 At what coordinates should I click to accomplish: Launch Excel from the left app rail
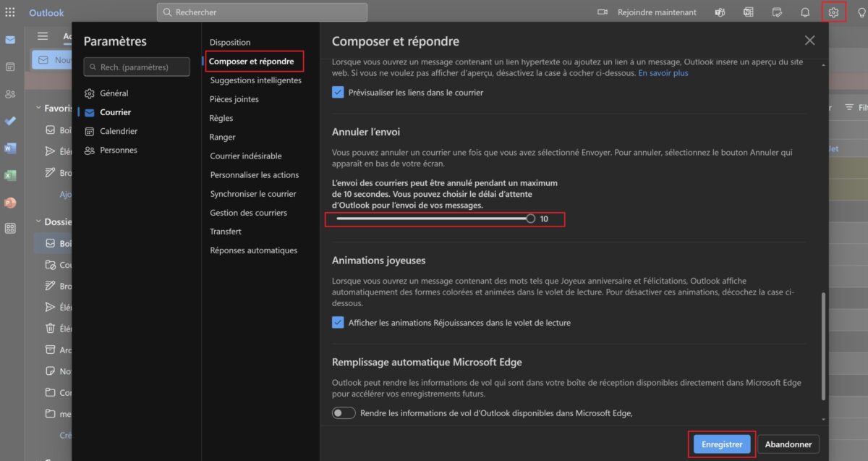click(x=10, y=175)
